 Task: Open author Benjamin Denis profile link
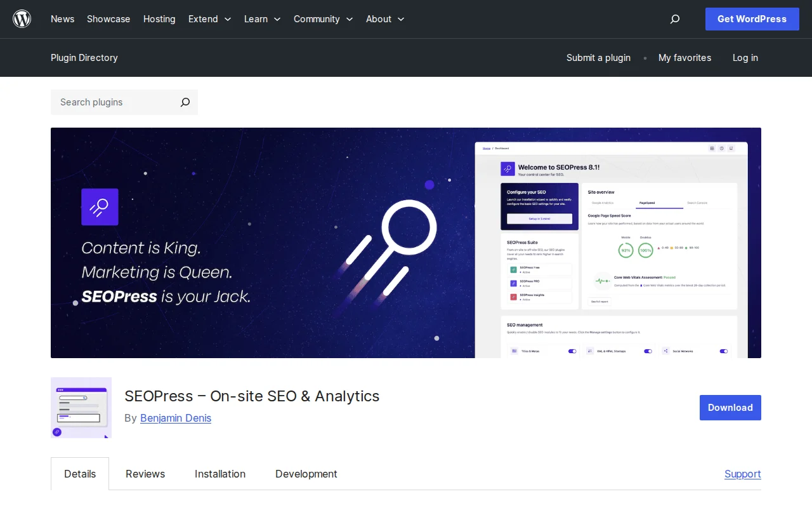click(x=176, y=418)
